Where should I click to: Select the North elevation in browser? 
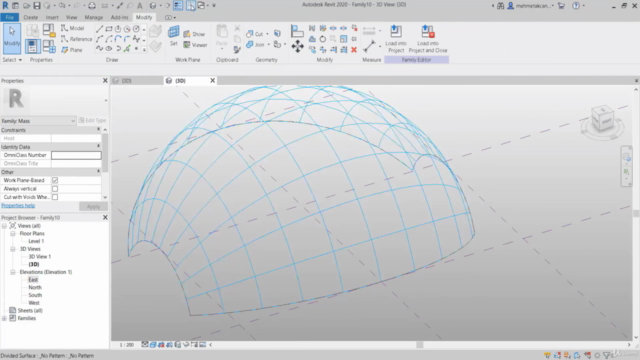pyautogui.click(x=35, y=287)
